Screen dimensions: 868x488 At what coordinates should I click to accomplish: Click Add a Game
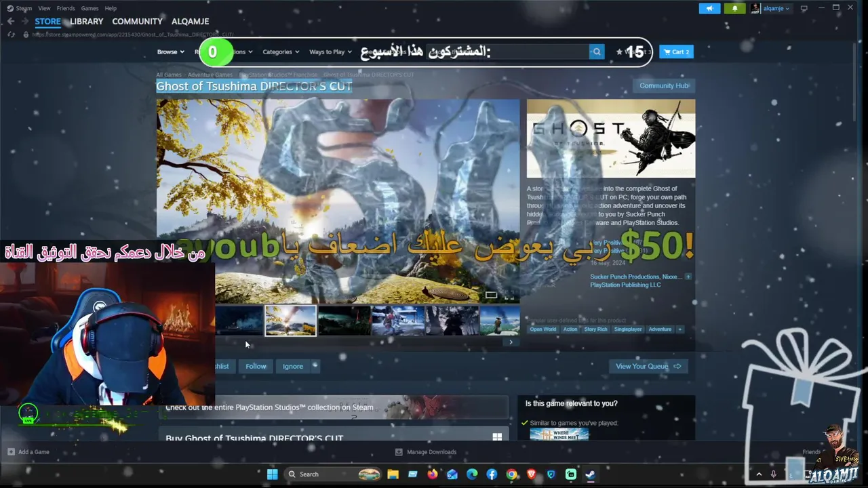click(28, 452)
